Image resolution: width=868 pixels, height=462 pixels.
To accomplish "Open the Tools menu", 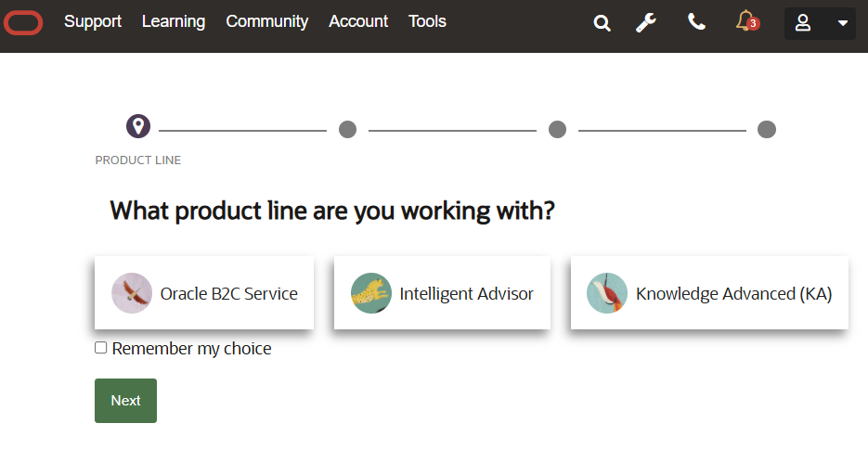I will [x=427, y=21].
